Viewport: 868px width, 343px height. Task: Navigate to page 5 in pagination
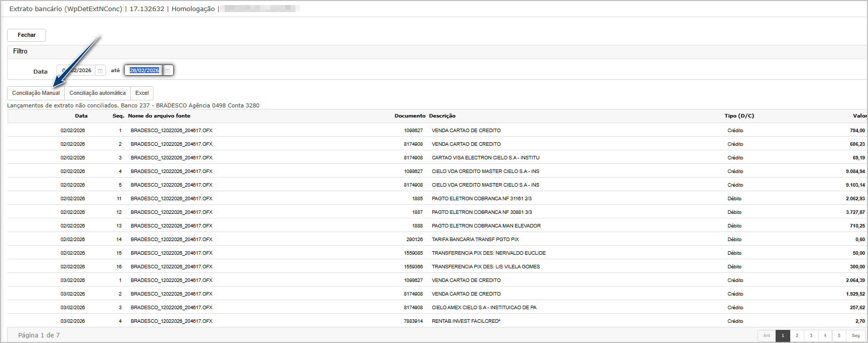[x=839, y=335]
